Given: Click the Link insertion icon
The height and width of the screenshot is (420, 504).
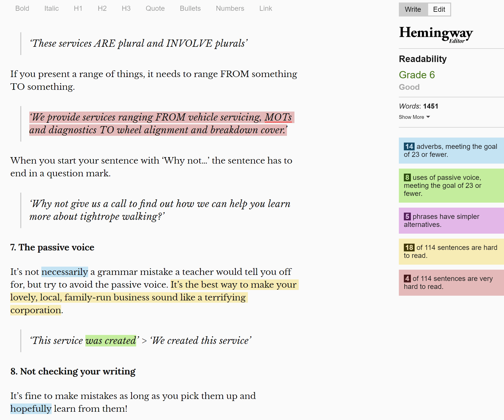Looking at the screenshot, I should 266,8.
